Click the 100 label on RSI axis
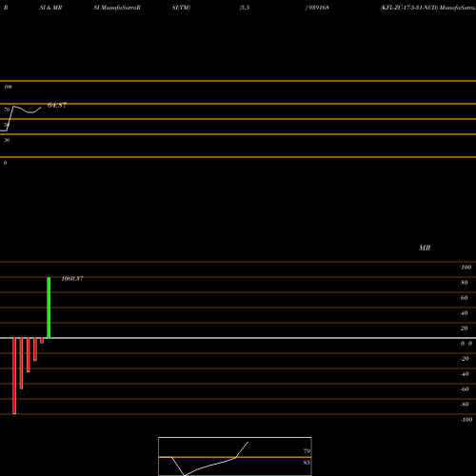The width and height of the screenshot is (476, 476). [9, 87]
